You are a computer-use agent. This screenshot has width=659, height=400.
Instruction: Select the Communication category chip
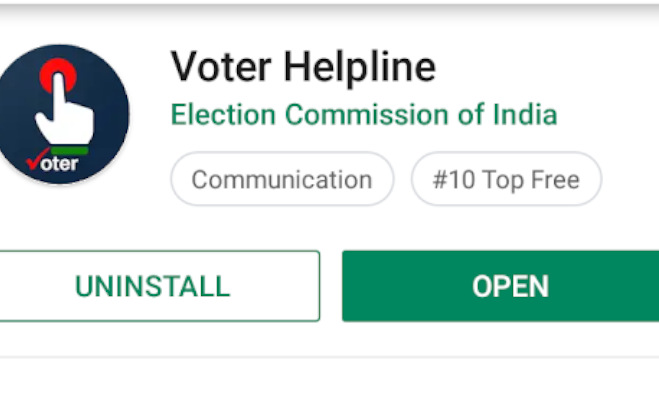[281, 180]
